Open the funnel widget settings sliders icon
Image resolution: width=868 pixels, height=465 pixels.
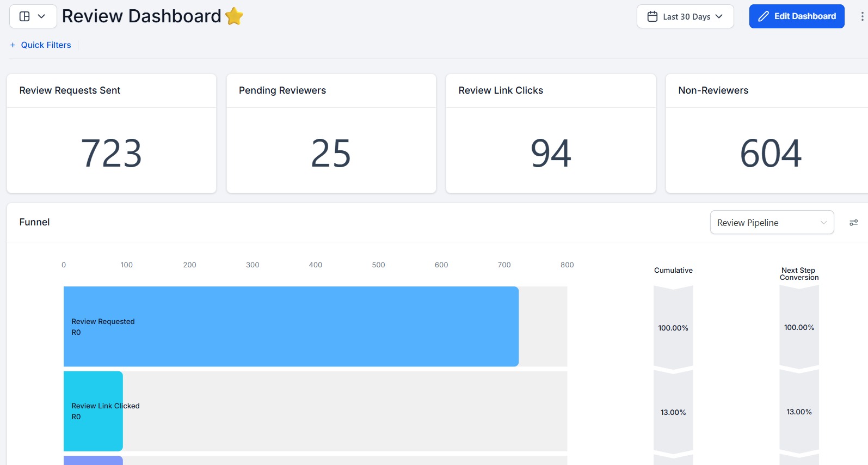853,223
